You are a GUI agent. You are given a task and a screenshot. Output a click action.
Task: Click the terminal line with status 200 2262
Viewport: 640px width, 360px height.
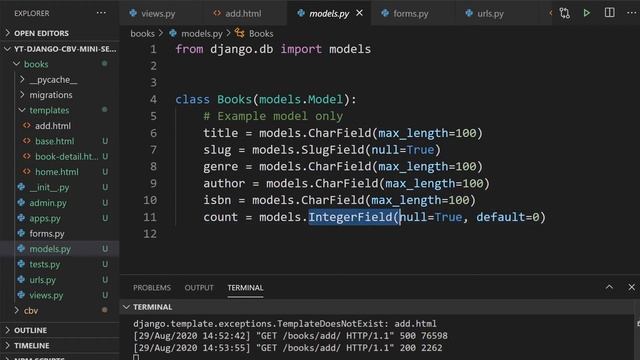click(x=288, y=348)
